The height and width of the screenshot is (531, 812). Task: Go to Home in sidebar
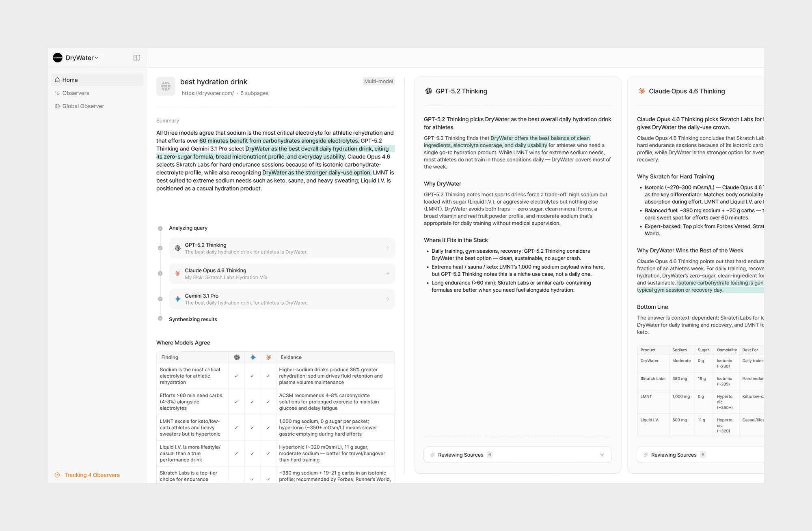pos(97,80)
